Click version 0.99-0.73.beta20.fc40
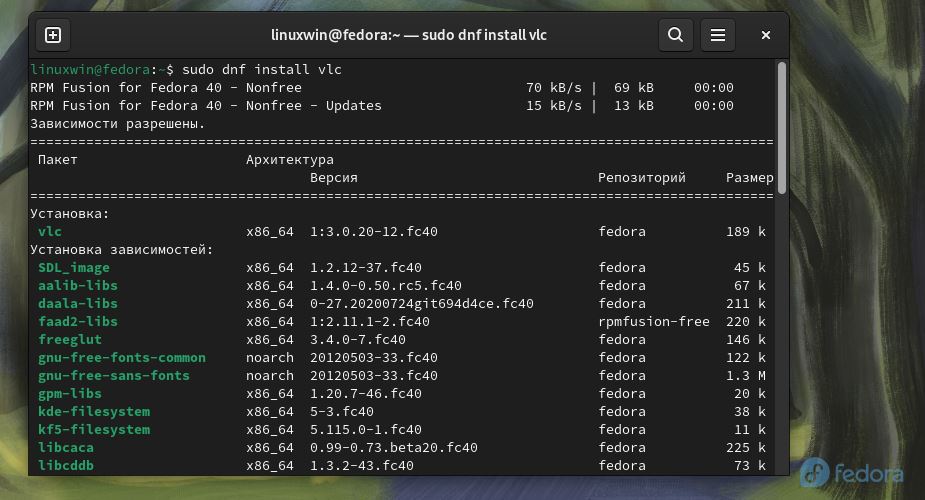The height and width of the screenshot is (500, 925). coord(394,448)
